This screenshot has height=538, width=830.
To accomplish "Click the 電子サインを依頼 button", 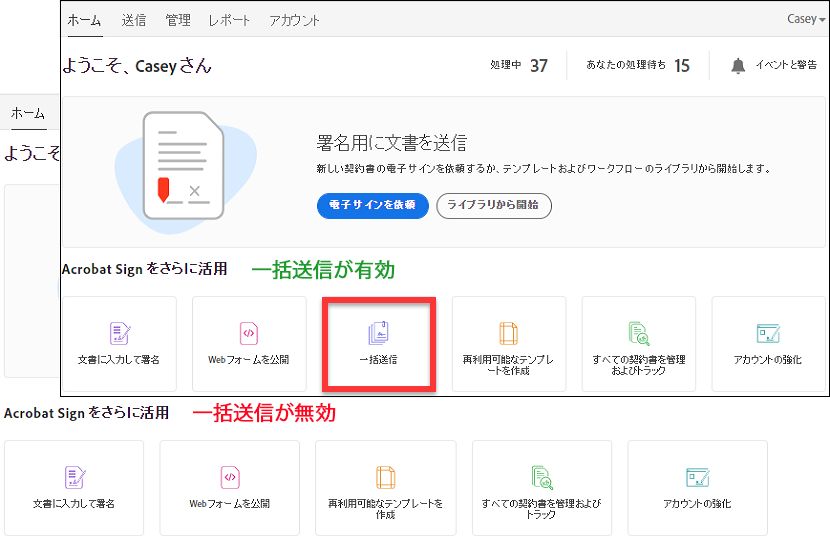I will pyautogui.click(x=373, y=205).
